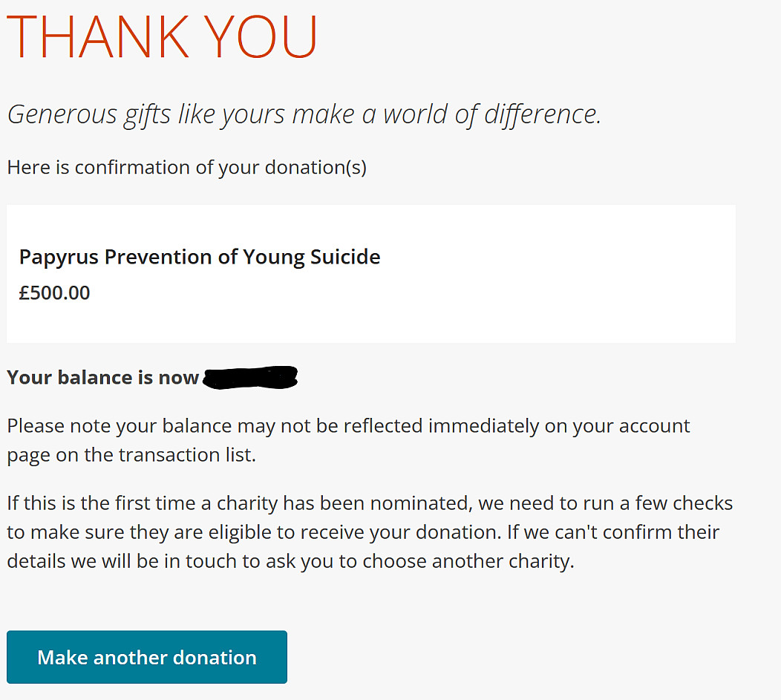The height and width of the screenshot is (700, 781).
Task: Click the 'If this is the first time' line
Action: tap(369, 503)
